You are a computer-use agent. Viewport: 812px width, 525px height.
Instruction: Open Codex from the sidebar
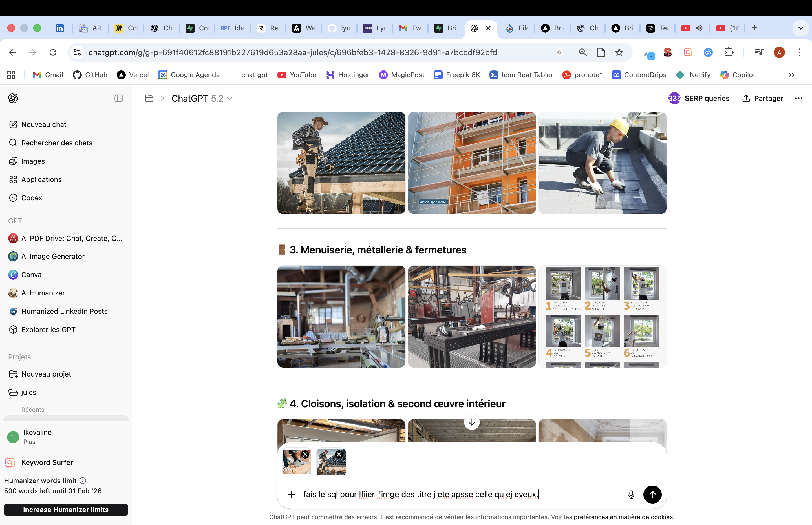point(31,198)
